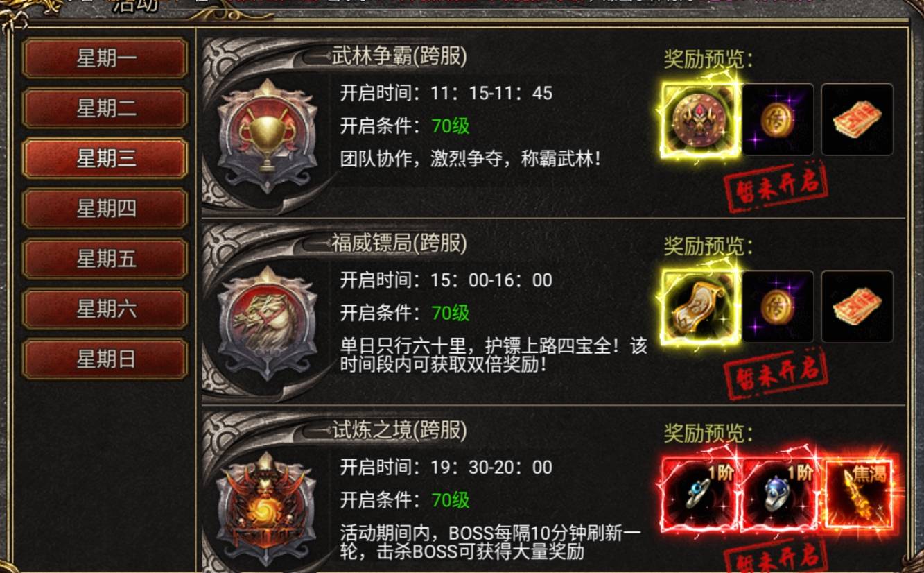Click the 星期三 selected tab
This screenshot has height=573, width=924.
click(x=105, y=159)
